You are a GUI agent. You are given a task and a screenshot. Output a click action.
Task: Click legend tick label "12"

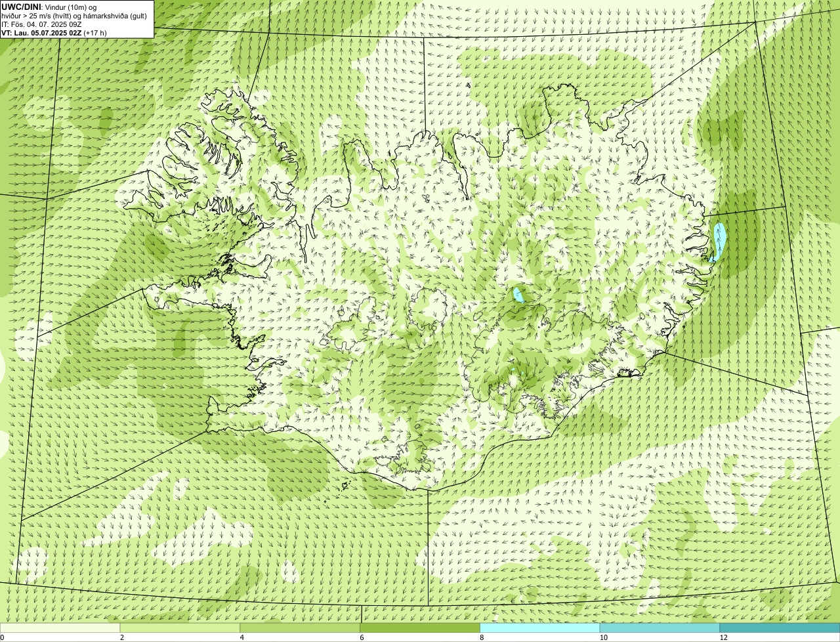click(x=723, y=637)
